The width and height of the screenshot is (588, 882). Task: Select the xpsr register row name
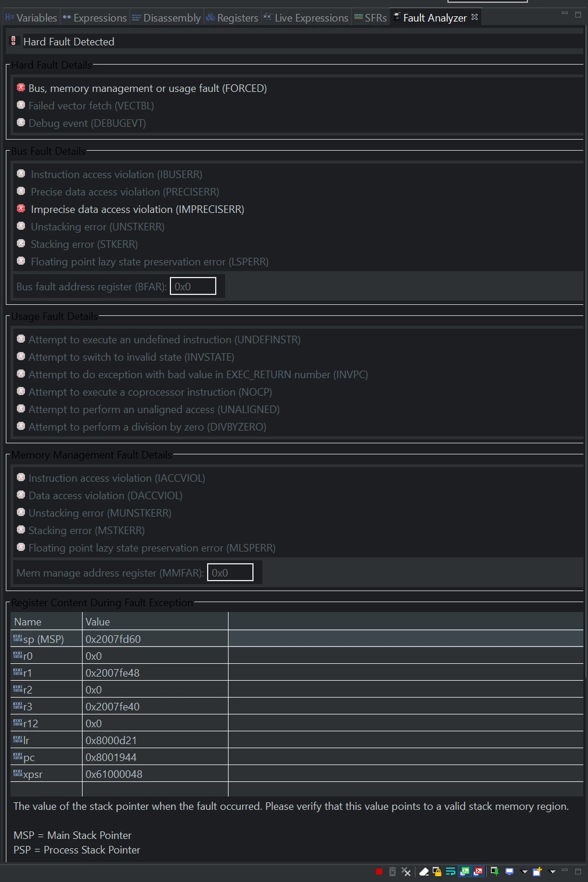(x=33, y=774)
